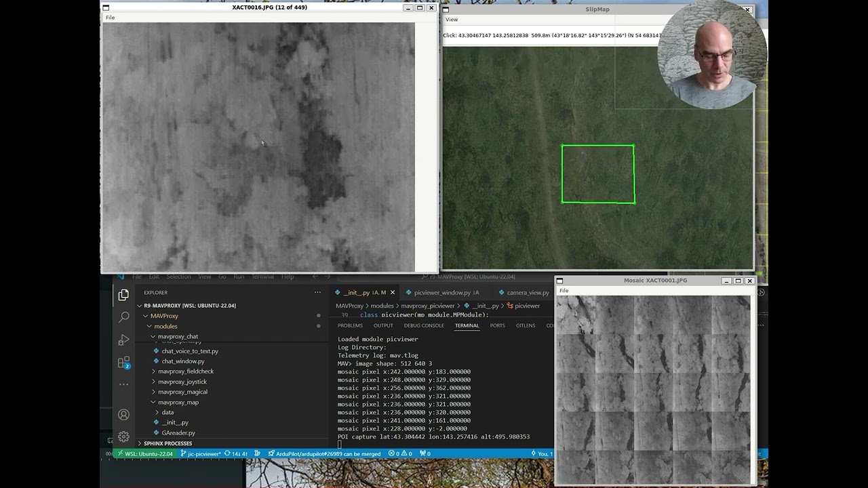Switch git branch via jic-picviewer status item
The width and height of the screenshot is (868, 488).
(x=200, y=453)
